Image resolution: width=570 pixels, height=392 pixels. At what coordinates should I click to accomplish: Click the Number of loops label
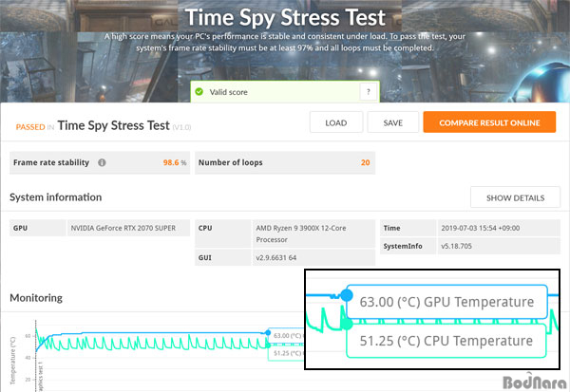click(x=230, y=162)
